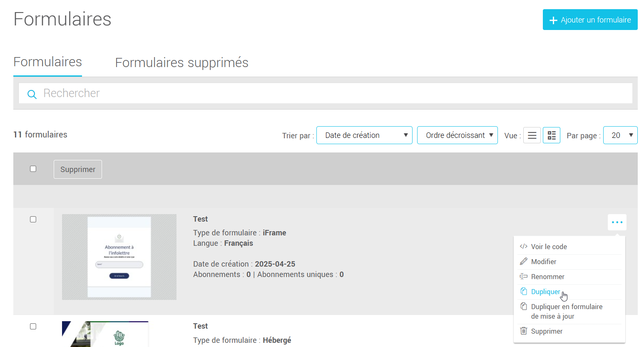Toggle the select-all checkbox in the header row
The image size is (644, 347).
(x=33, y=169)
